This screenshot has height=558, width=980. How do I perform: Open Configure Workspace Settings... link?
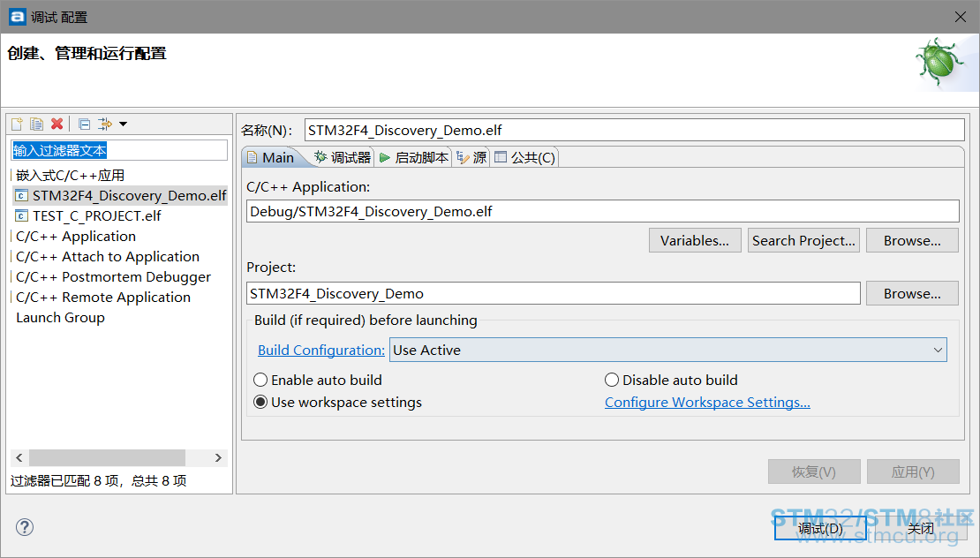pos(707,403)
